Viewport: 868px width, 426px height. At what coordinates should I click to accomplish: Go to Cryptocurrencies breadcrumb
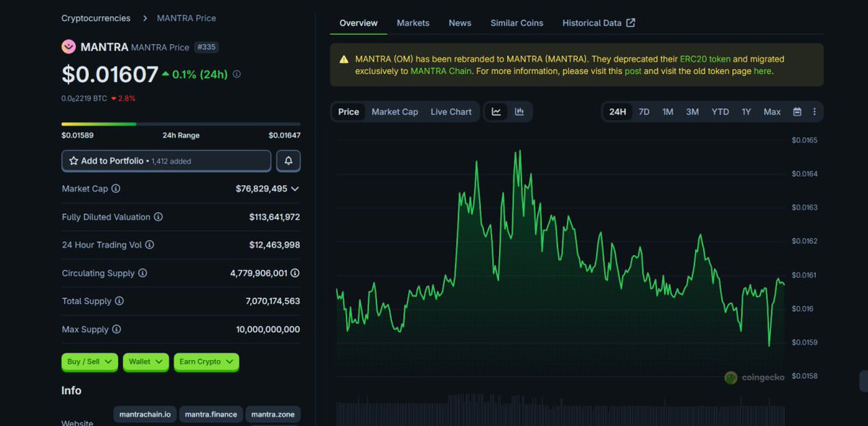[96, 18]
